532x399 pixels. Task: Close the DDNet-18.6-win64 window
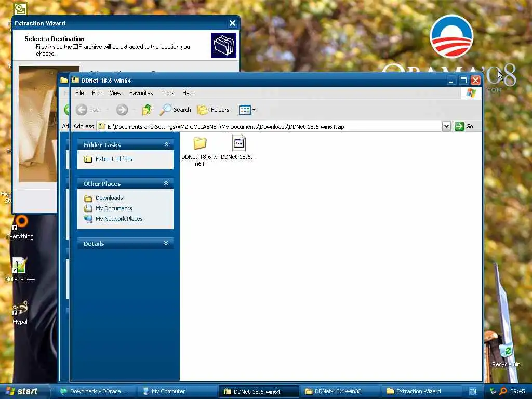pyautogui.click(x=475, y=81)
